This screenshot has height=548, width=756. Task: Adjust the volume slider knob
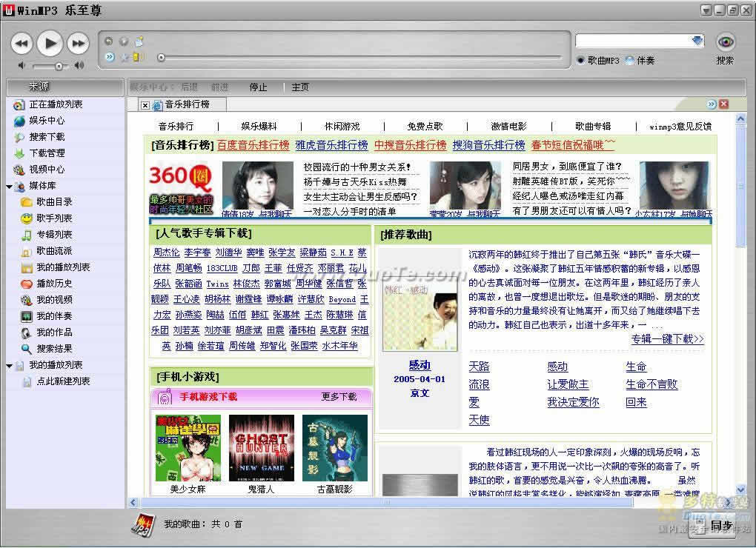coord(59,66)
